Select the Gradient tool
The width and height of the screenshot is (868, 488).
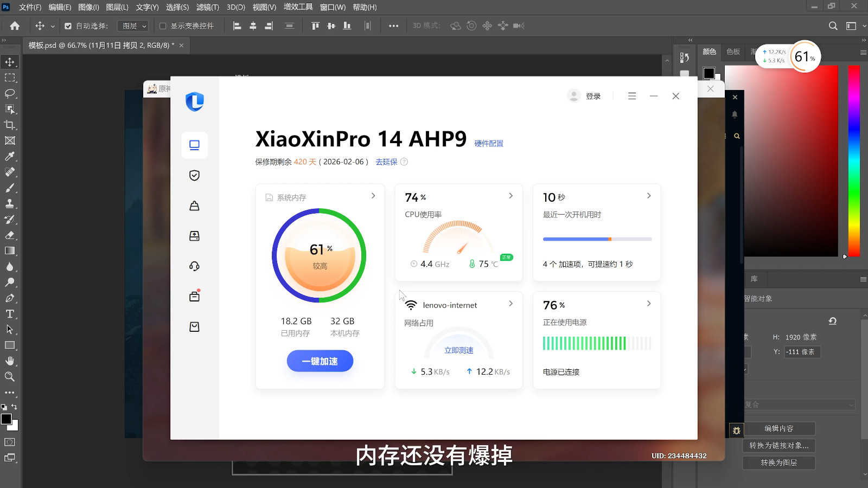tap(10, 251)
